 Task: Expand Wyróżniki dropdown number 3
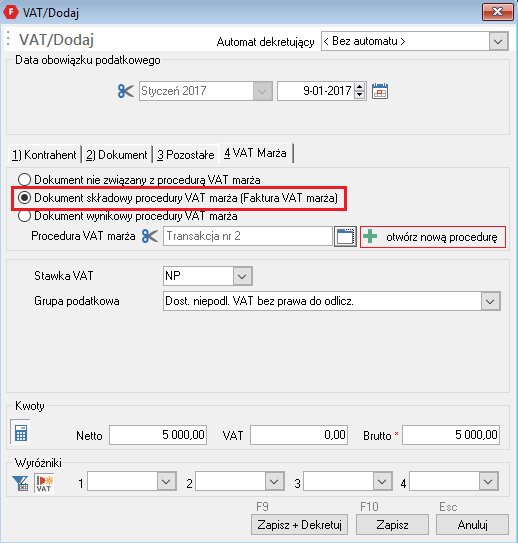click(x=382, y=482)
